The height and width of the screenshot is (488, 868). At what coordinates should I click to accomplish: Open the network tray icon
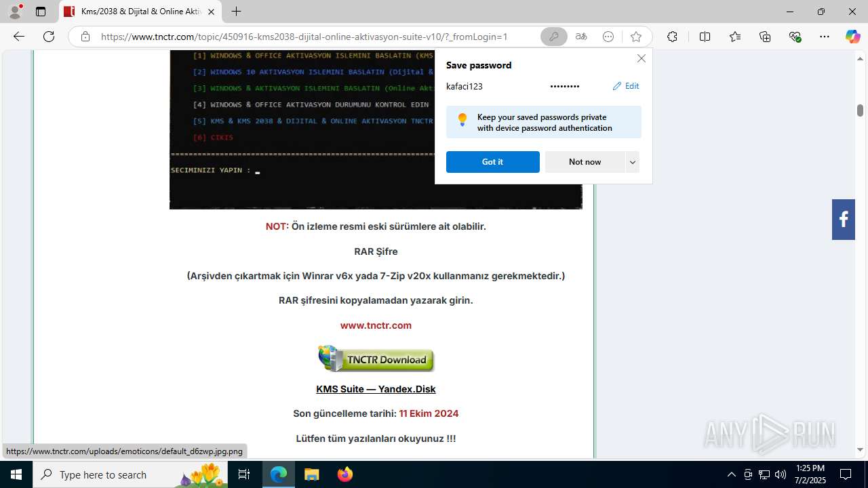point(764,474)
